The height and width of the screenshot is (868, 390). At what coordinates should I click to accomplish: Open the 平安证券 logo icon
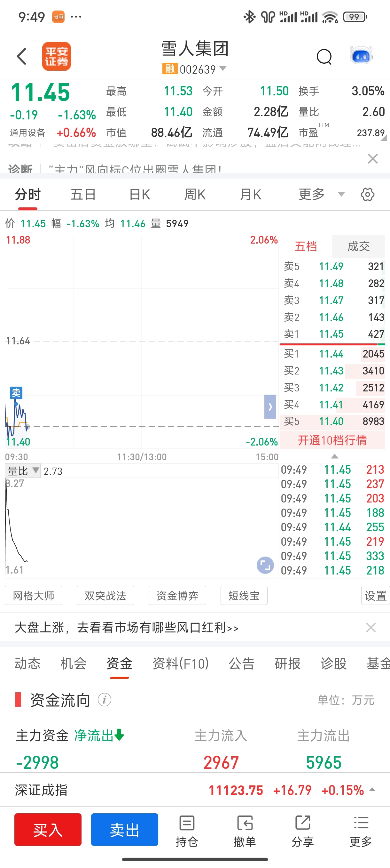56,56
